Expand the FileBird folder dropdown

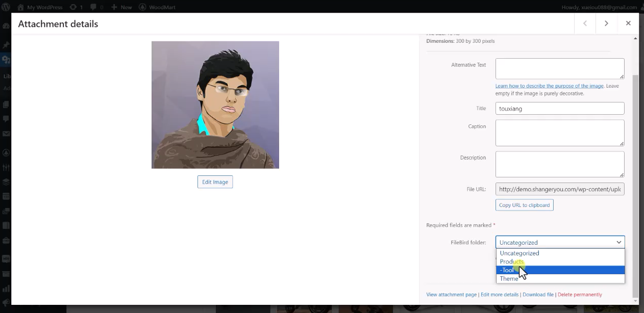(560, 243)
